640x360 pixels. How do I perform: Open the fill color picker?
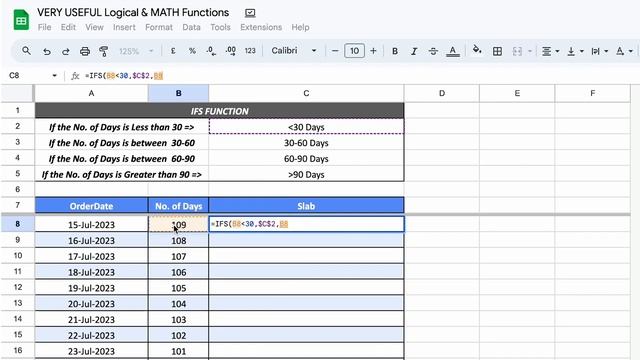477,51
